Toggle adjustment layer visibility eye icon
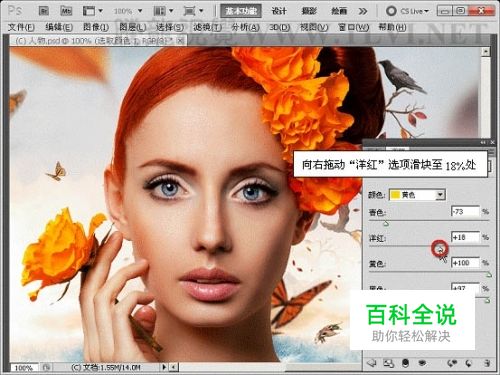This screenshot has width=500, height=375. click(x=423, y=363)
